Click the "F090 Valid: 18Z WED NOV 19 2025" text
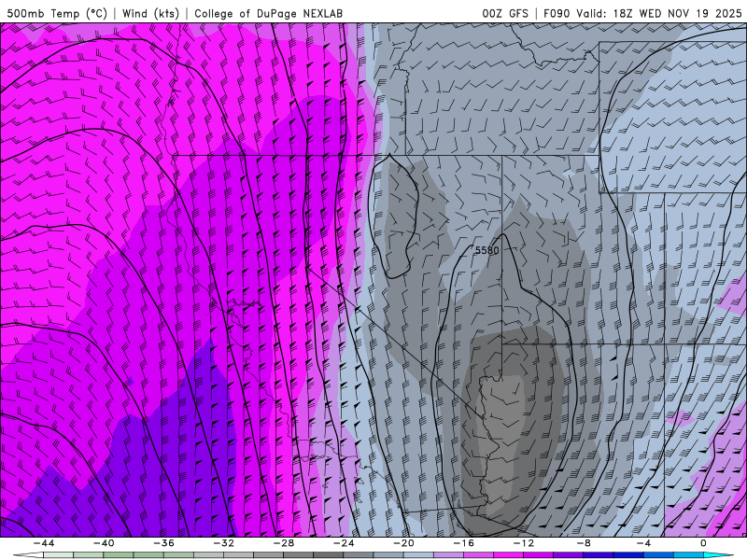 tap(642, 13)
